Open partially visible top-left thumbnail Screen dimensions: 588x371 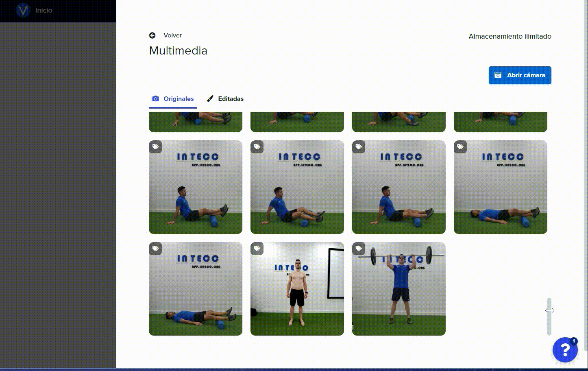tap(196, 122)
